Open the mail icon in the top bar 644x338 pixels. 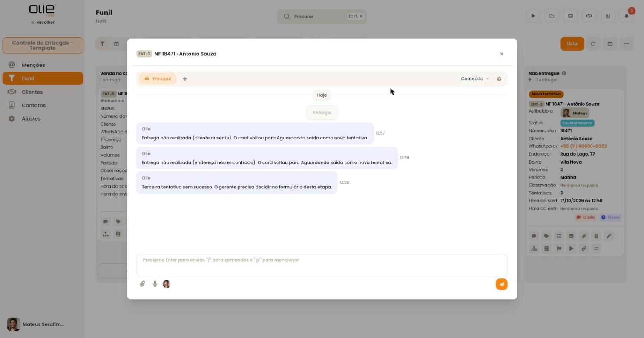click(570, 16)
